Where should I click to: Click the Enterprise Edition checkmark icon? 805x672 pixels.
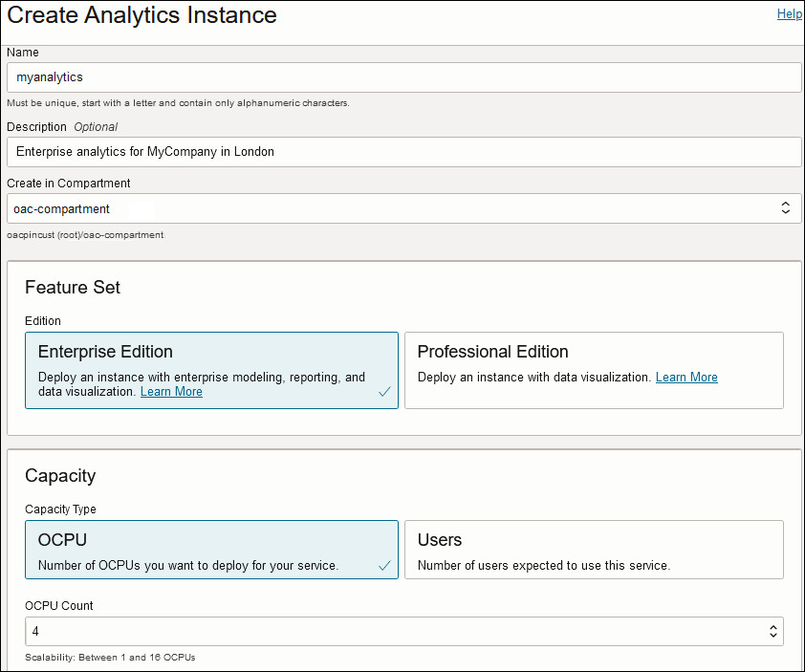[x=384, y=392]
